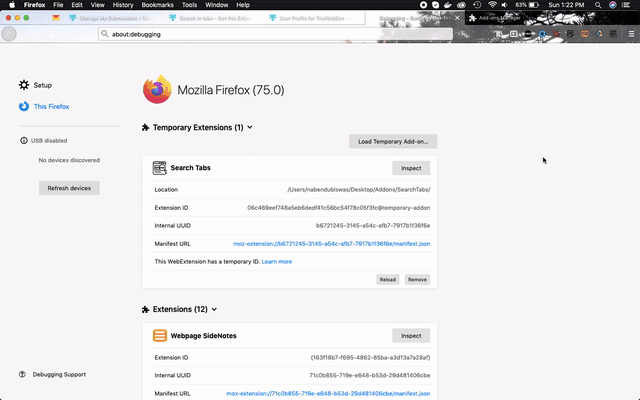Remove the Search Tabs temporary extension

[417, 280]
